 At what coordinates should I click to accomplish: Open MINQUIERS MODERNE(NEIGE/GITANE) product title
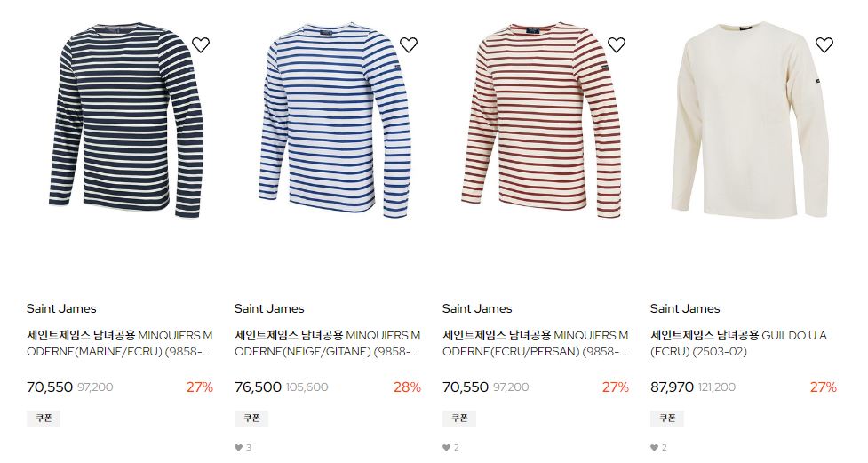click(x=327, y=343)
